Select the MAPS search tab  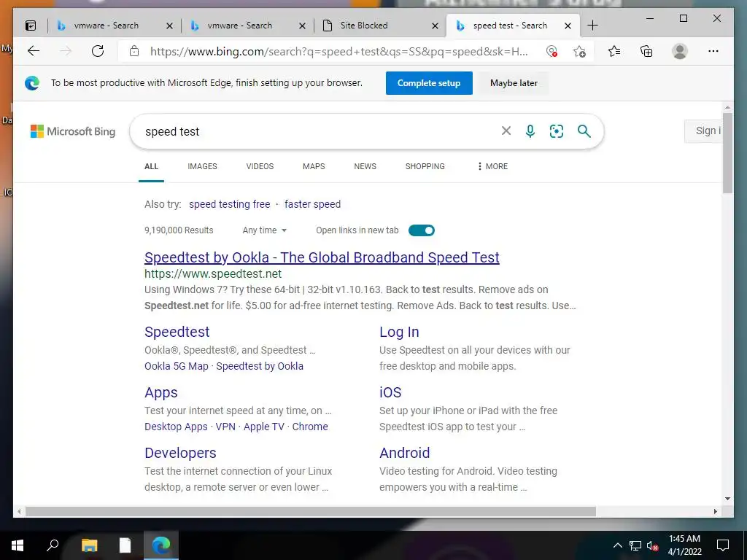pos(314,166)
